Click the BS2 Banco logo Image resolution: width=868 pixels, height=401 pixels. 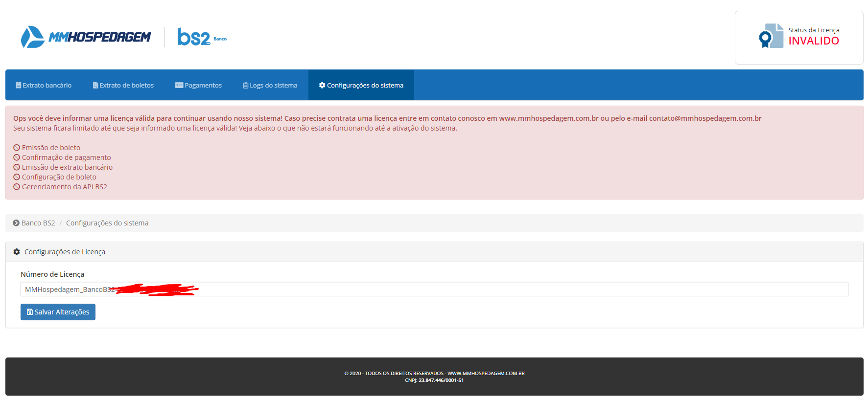pyautogui.click(x=201, y=37)
